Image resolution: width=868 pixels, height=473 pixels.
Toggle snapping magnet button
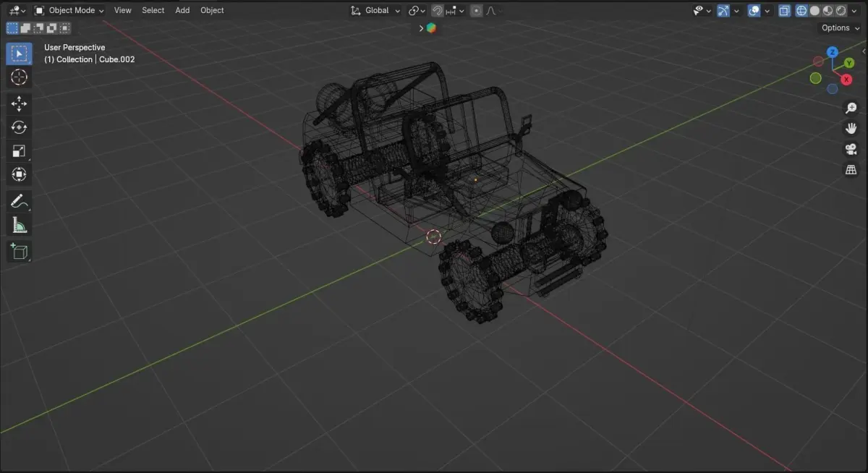point(438,11)
